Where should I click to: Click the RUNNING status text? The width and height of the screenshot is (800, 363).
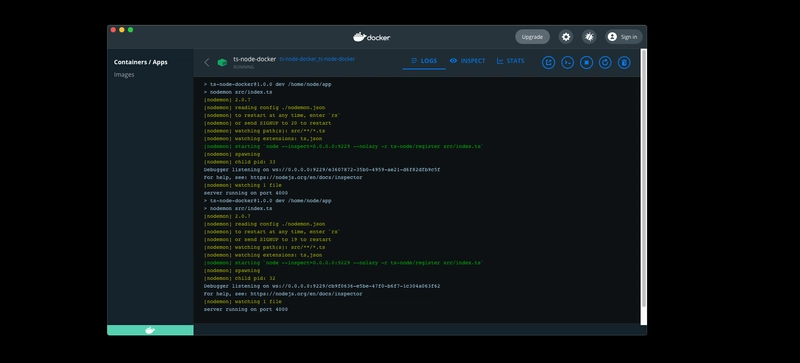pyautogui.click(x=243, y=67)
